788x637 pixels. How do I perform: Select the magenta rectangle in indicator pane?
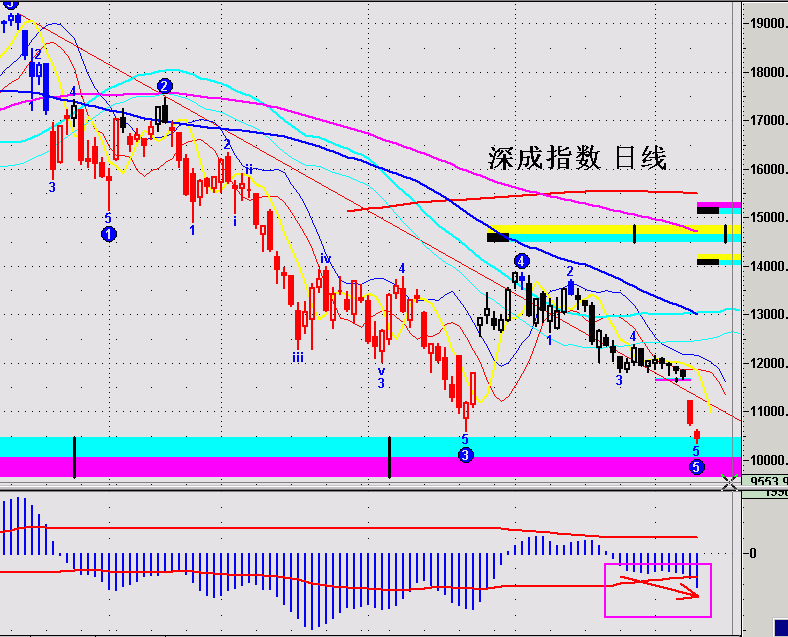658,590
